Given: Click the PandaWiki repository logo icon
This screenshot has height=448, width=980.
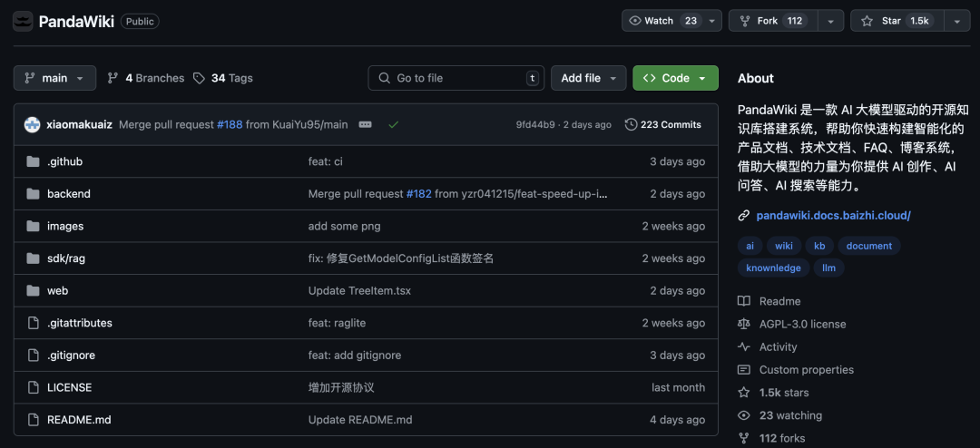Looking at the screenshot, I should click(x=23, y=21).
